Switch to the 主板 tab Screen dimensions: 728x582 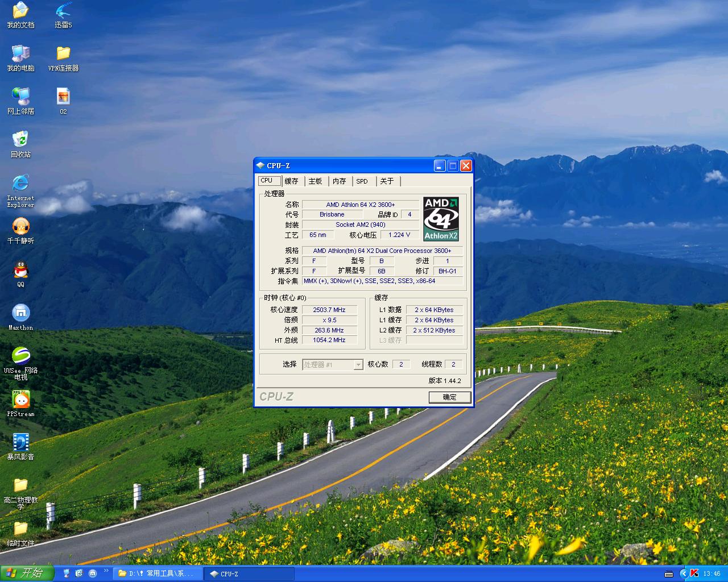pyautogui.click(x=315, y=181)
